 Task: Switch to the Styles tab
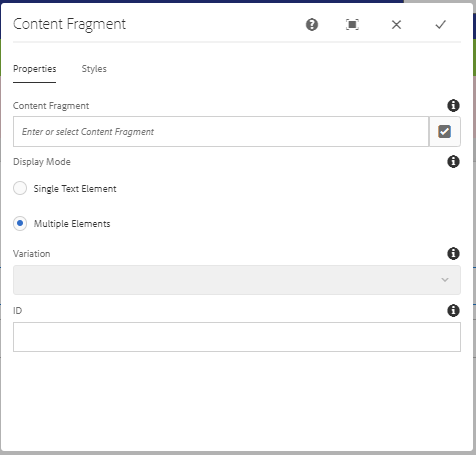94,69
